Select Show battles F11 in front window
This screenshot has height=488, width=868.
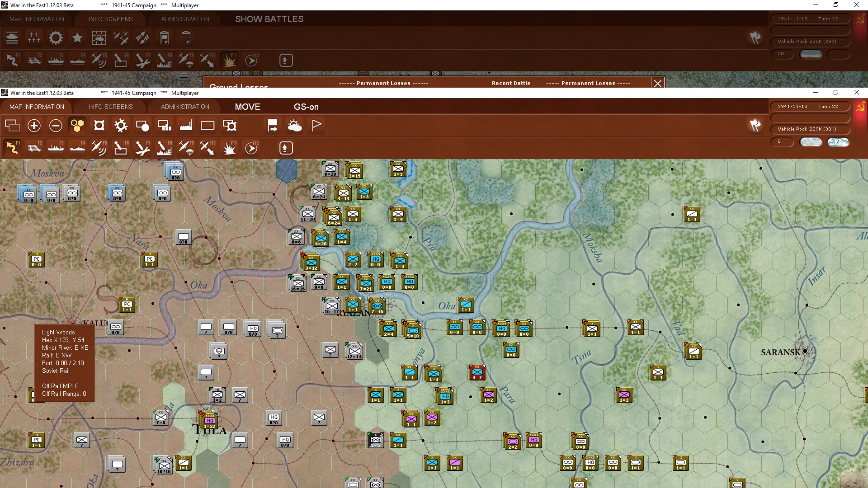click(230, 148)
